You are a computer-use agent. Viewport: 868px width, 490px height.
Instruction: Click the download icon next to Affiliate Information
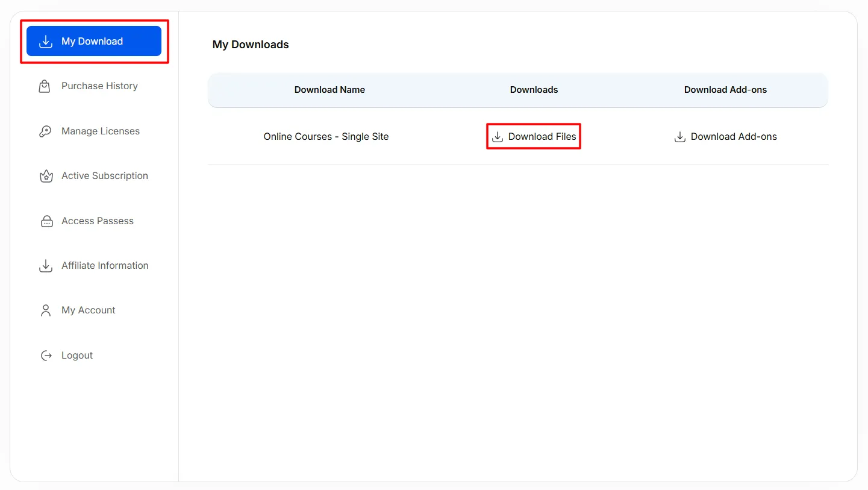pyautogui.click(x=45, y=265)
